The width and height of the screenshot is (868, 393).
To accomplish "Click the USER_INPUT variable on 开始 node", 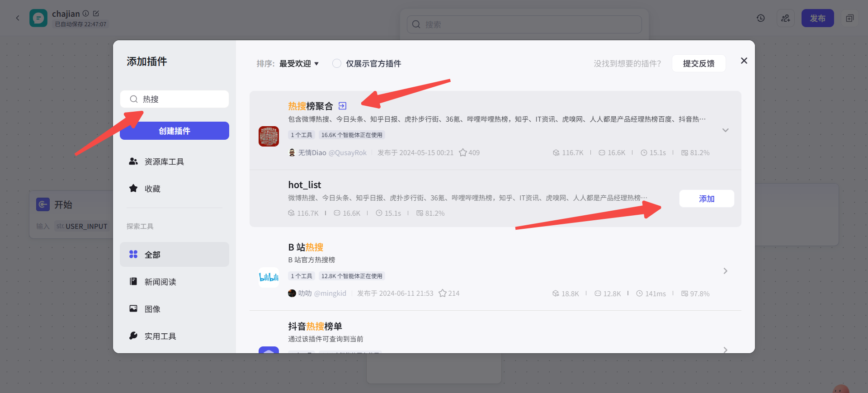I will tap(86, 226).
